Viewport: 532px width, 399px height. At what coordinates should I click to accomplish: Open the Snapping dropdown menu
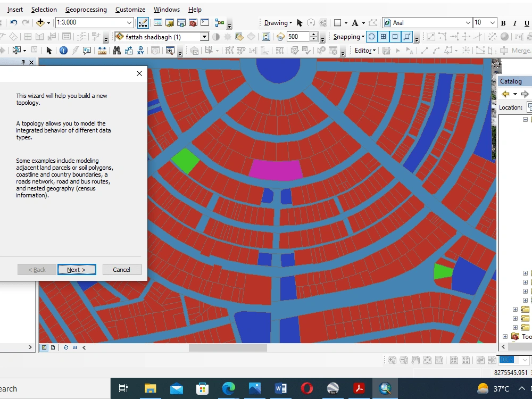[348, 37]
